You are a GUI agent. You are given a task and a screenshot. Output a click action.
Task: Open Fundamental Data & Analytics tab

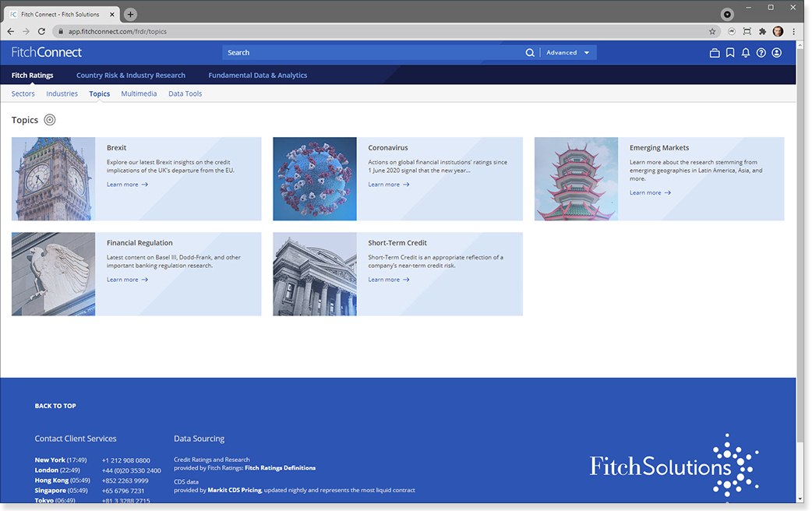pyautogui.click(x=258, y=76)
